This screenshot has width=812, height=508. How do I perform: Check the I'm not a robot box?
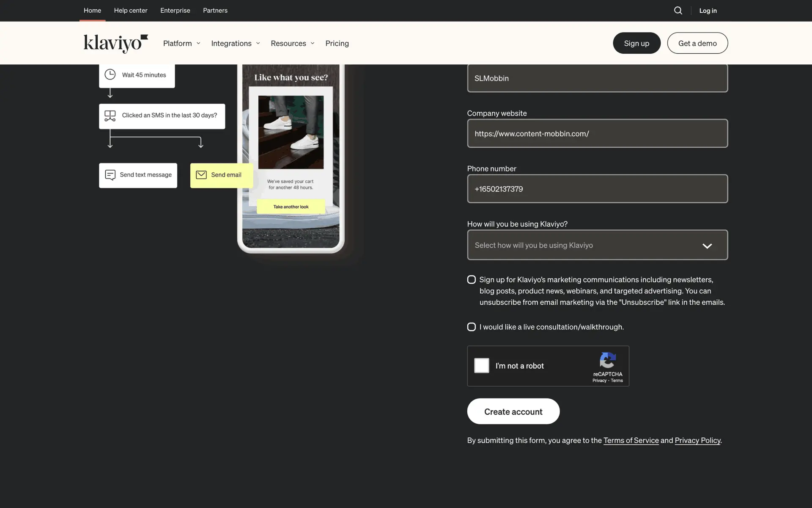click(x=481, y=366)
